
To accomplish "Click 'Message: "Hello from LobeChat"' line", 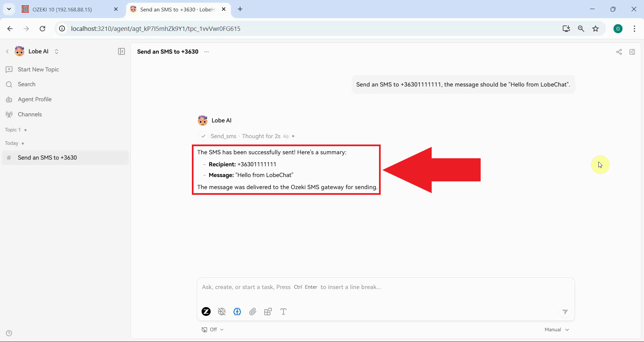I will 251,175.
